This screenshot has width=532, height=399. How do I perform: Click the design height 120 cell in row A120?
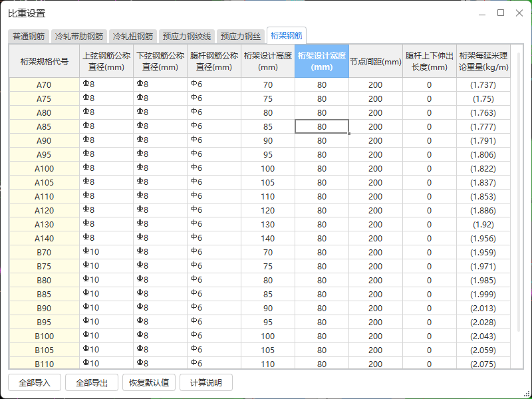(x=268, y=210)
